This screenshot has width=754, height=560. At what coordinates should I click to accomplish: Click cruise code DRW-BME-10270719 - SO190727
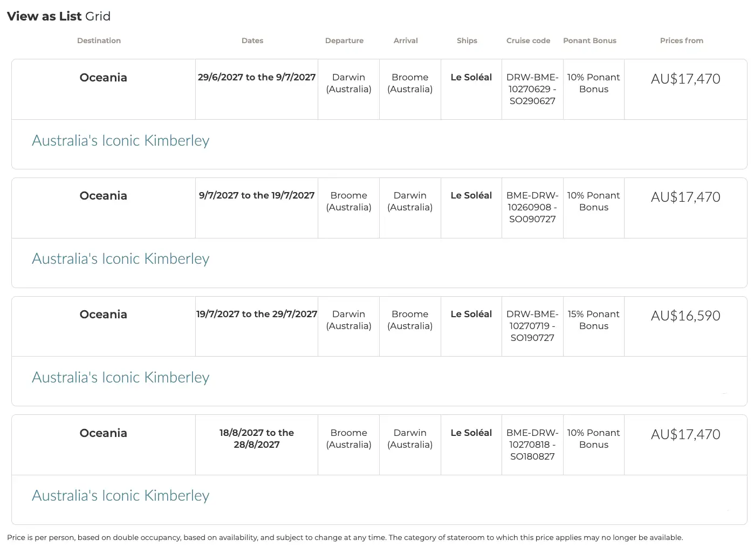(x=532, y=326)
